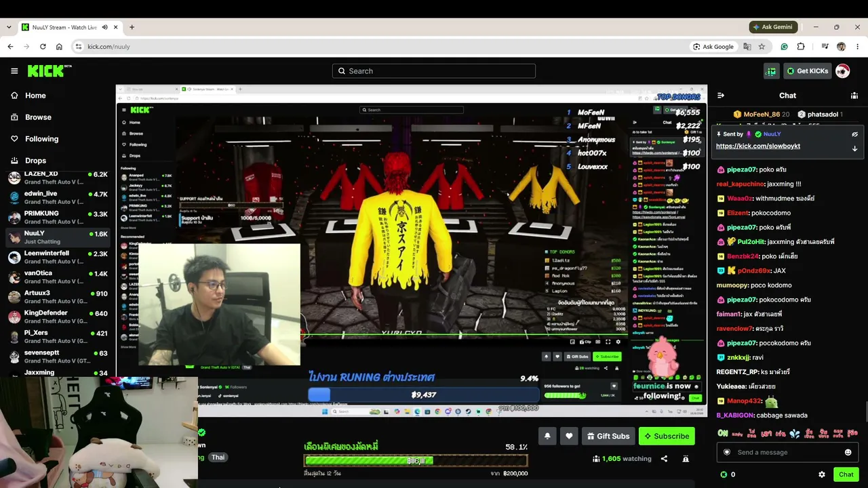Image resolution: width=868 pixels, height=488 pixels.
Task: Hide the pinned message
Action: click(x=854, y=134)
